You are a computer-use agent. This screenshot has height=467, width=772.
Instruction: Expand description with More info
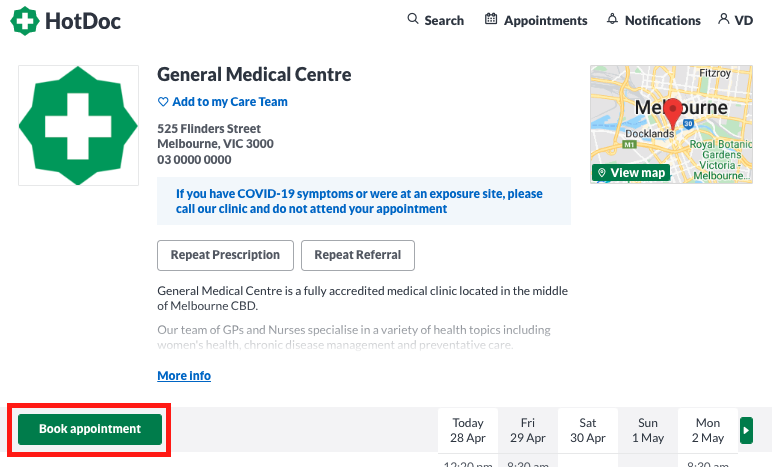point(184,376)
